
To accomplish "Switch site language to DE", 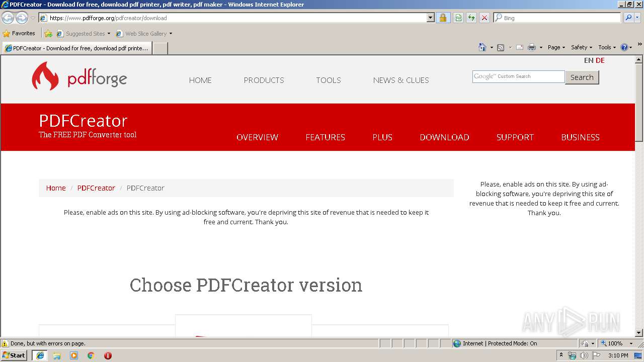I will [600, 60].
